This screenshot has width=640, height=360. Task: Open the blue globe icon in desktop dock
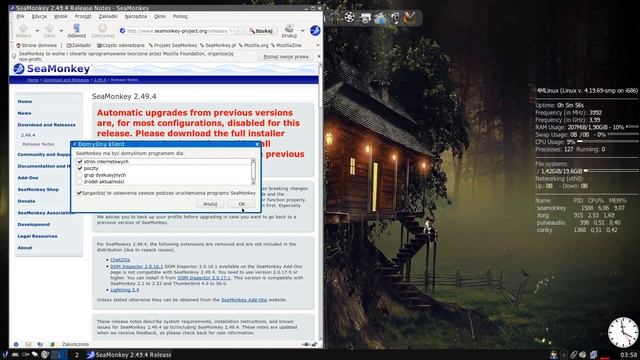point(380,18)
